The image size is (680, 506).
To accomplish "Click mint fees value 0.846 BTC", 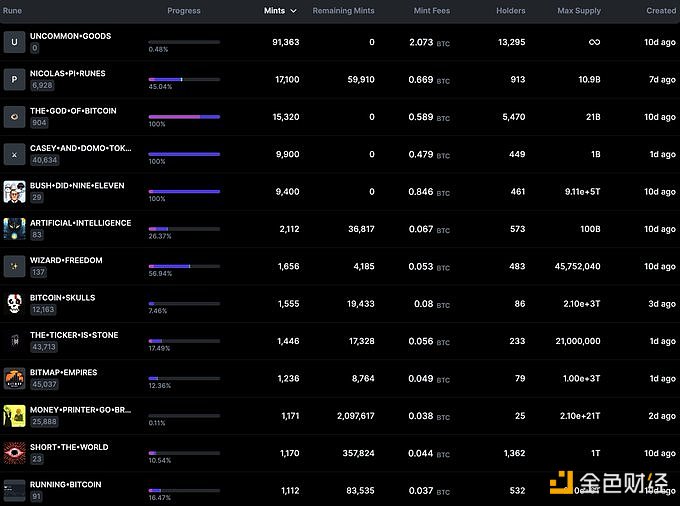I will (429, 192).
